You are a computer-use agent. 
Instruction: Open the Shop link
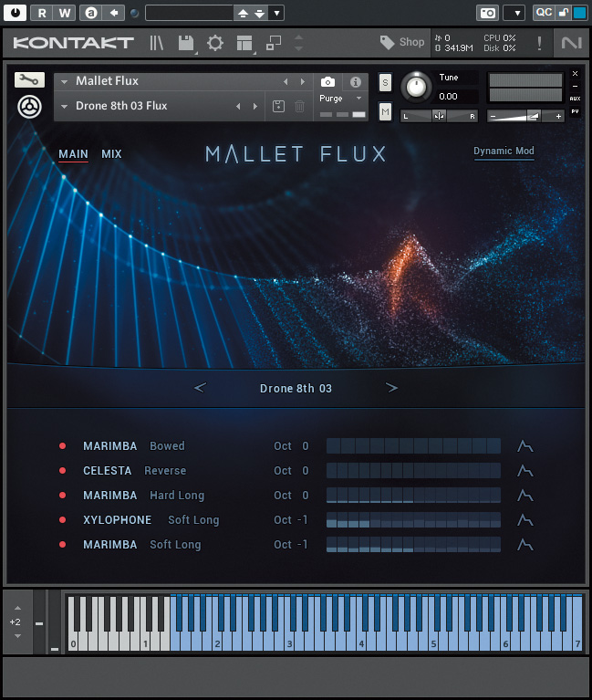(x=402, y=42)
